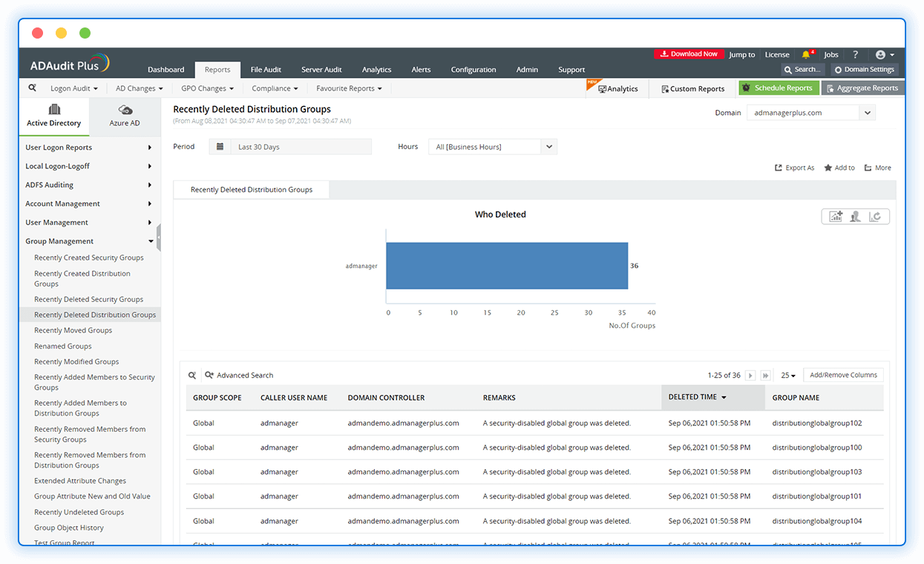Open the calendar icon next to Period

[220, 146]
